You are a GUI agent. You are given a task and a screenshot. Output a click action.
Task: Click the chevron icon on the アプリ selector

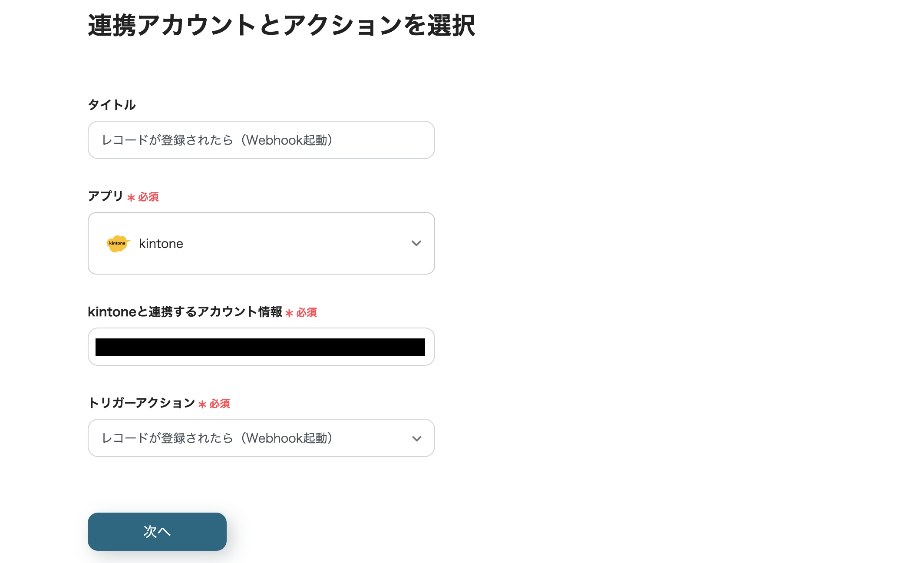[x=416, y=243]
